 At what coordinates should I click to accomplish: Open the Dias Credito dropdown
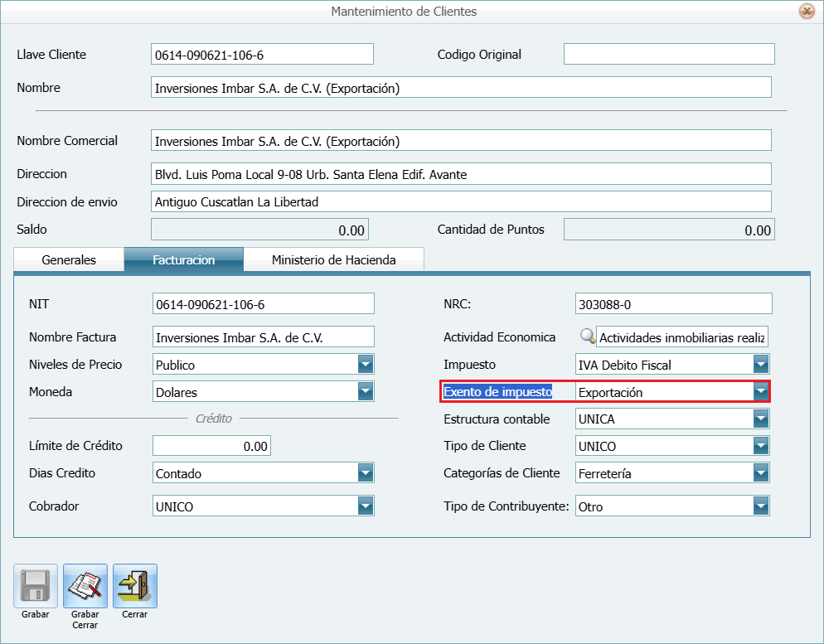366,473
